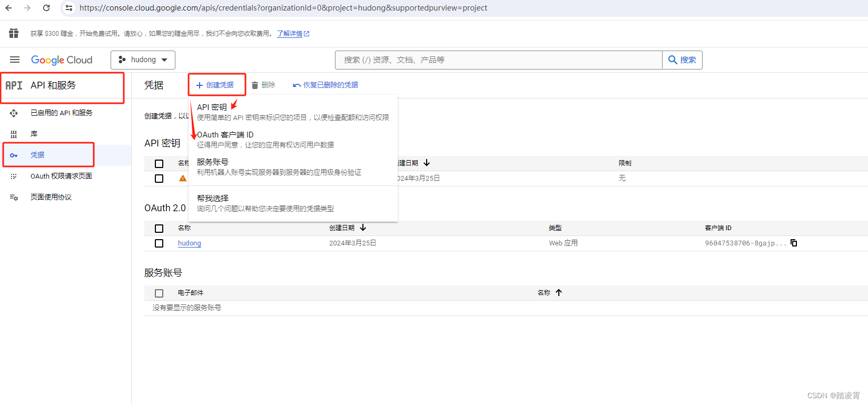Check the hudong OAuth client row checkbox
The width and height of the screenshot is (868, 404).
coord(159,243)
